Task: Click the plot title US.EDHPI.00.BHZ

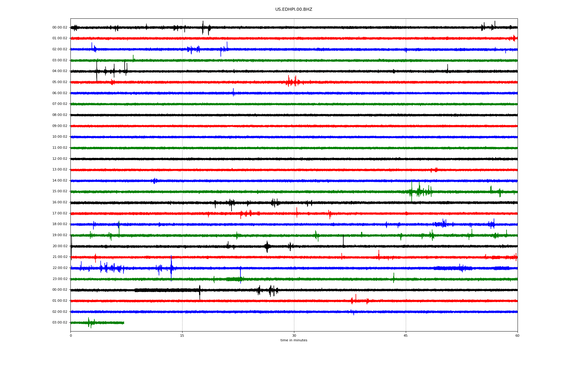Action: [x=294, y=10]
